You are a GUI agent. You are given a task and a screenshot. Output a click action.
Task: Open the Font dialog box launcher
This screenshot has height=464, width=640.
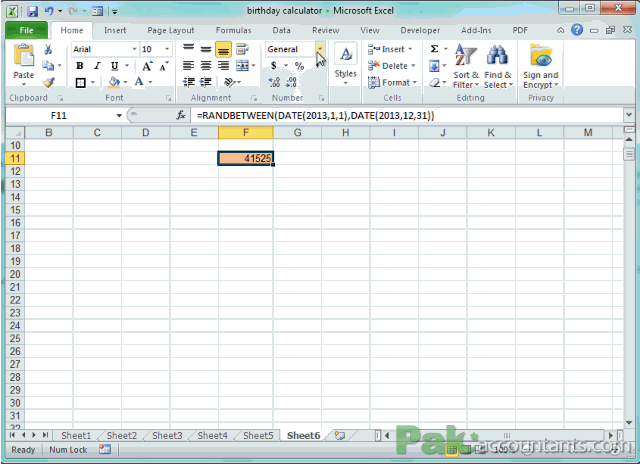point(168,98)
